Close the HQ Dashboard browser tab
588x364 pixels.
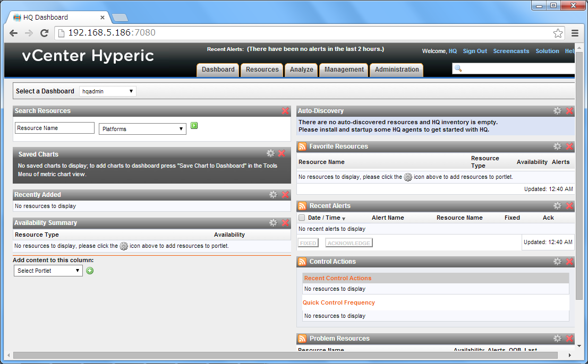pos(103,17)
